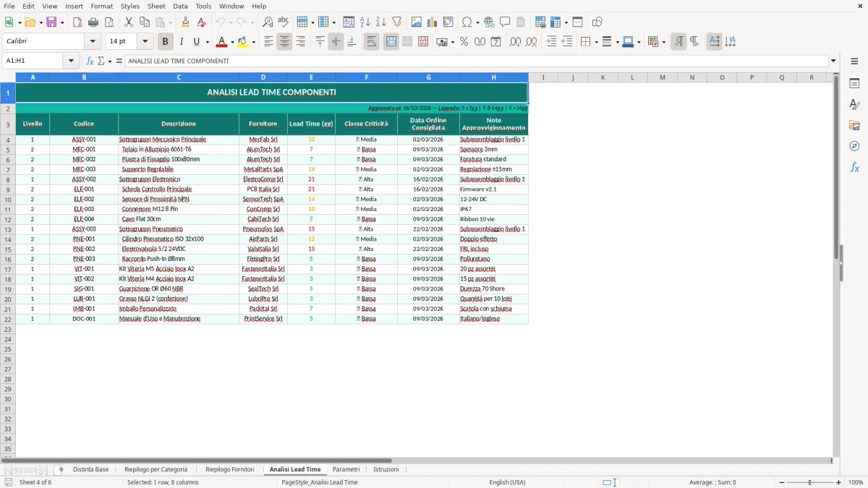Click the Print icon

(93, 22)
